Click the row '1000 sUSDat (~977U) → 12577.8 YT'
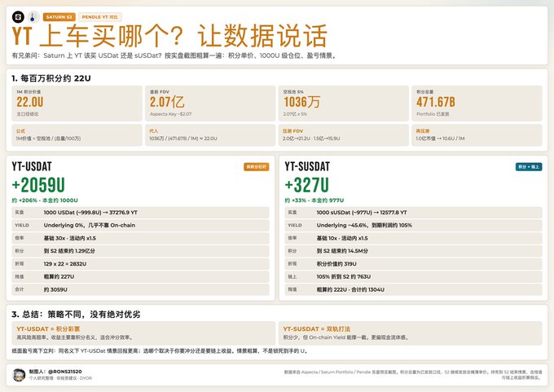Image resolution: width=554 pixels, height=392 pixels. [413, 213]
